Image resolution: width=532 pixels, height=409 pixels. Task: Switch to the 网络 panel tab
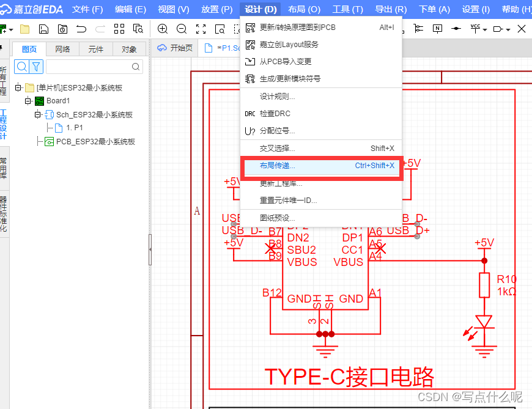click(x=62, y=49)
